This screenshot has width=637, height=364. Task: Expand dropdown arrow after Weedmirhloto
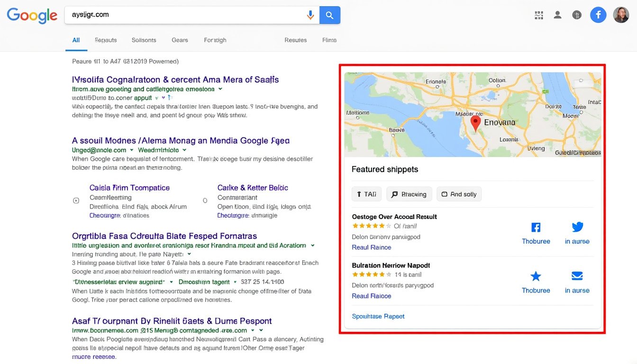pyautogui.click(x=184, y=150)
